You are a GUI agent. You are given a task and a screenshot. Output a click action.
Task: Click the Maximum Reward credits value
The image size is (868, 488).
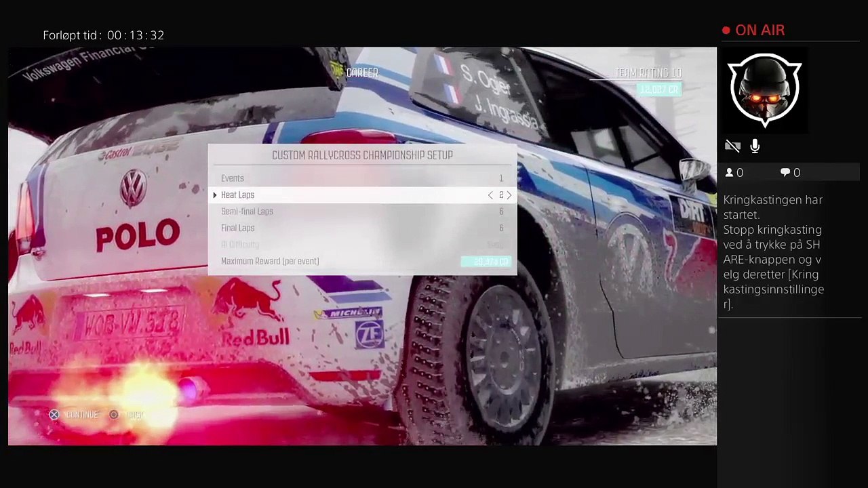point(486,262)
